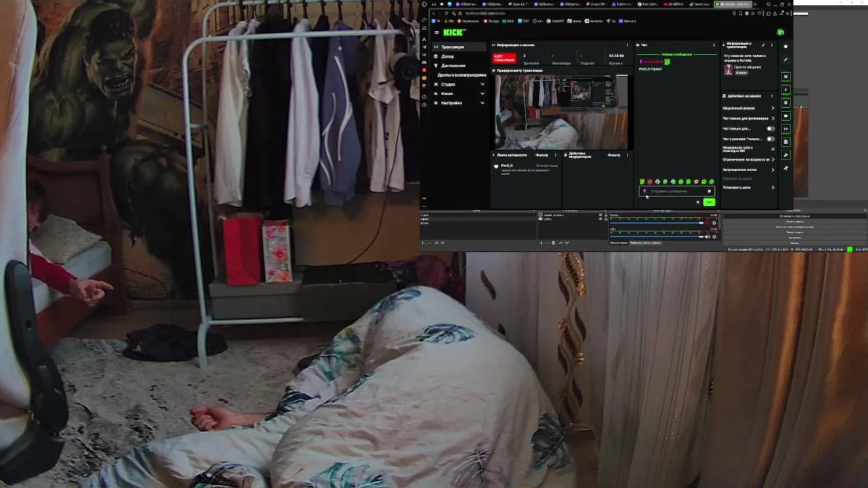Click the green KICK logo

[454, 32]
